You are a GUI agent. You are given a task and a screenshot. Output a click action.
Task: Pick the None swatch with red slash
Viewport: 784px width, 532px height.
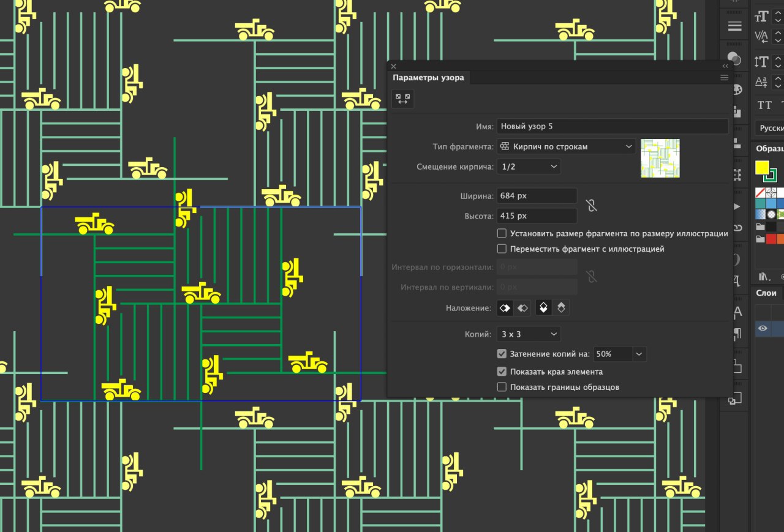coord(761,193)
